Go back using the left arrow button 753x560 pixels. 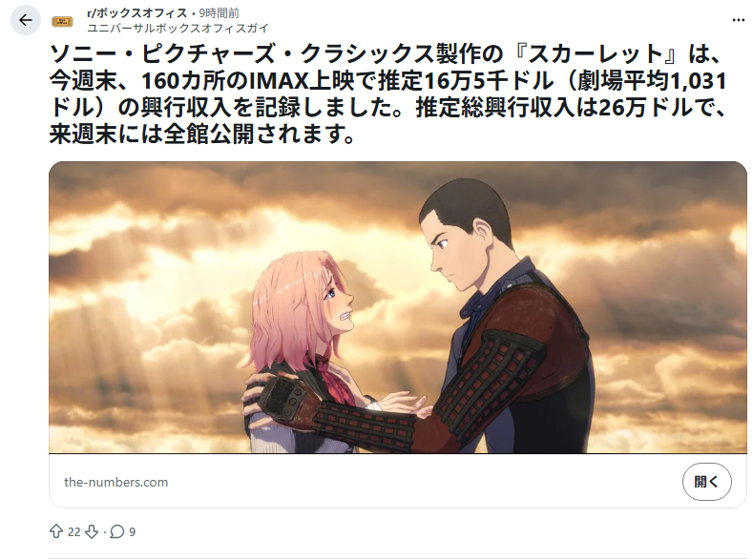[26, 20]
